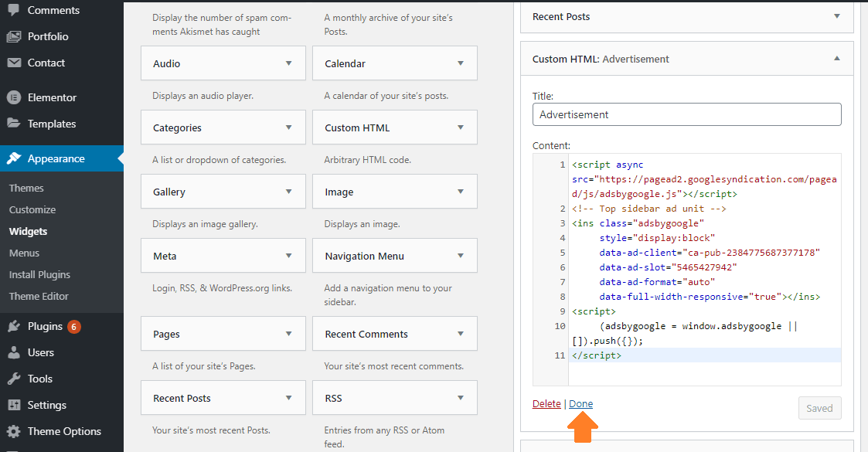The width and height of the screenshot is (868, 452).
Task: Click the Tools wrench icon
Action: (x=14, y=379)
